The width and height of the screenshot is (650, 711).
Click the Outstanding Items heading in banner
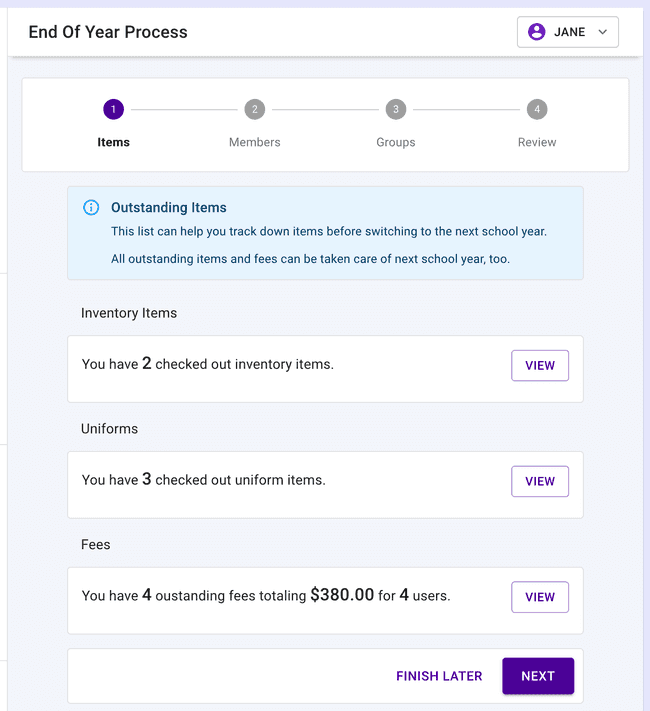(169, 208)
